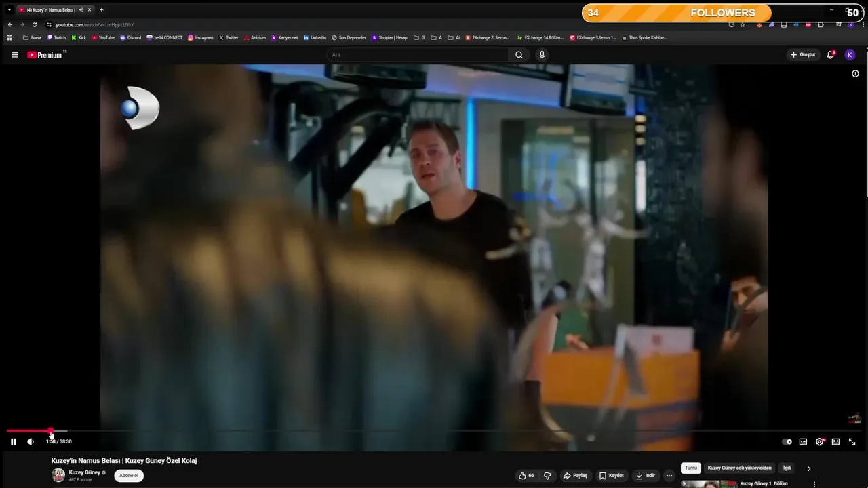The height and width of the screenshot is (488, 868).
Task: Reload the current page
Action: pyautogui.click(x=35, y=24)
